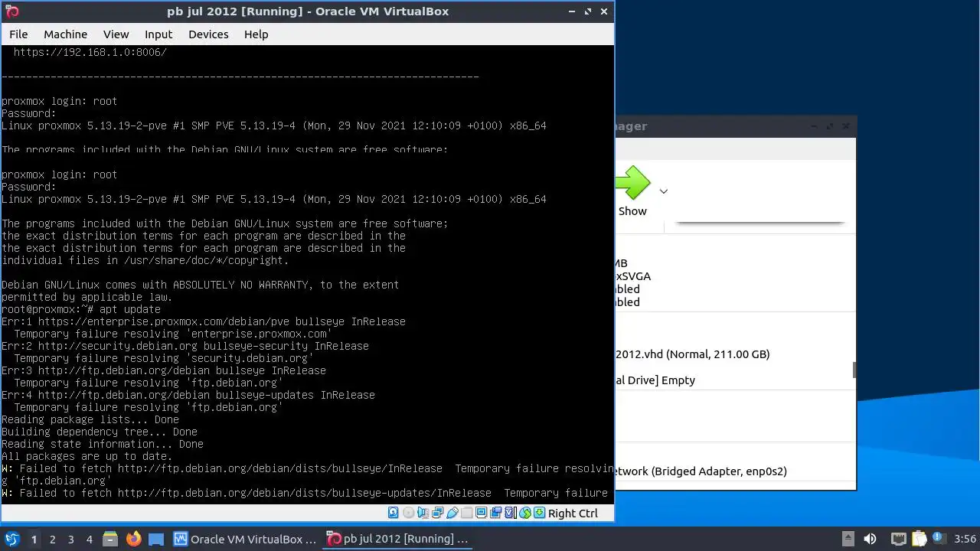Open the View menu
The height and width of the screenshot is (551, 980).
(116, 34)
